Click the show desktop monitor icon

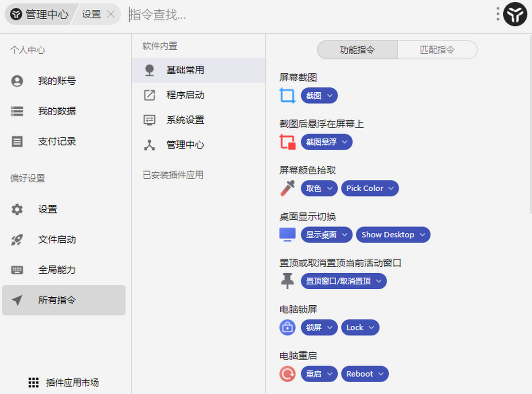pos(287,234)
